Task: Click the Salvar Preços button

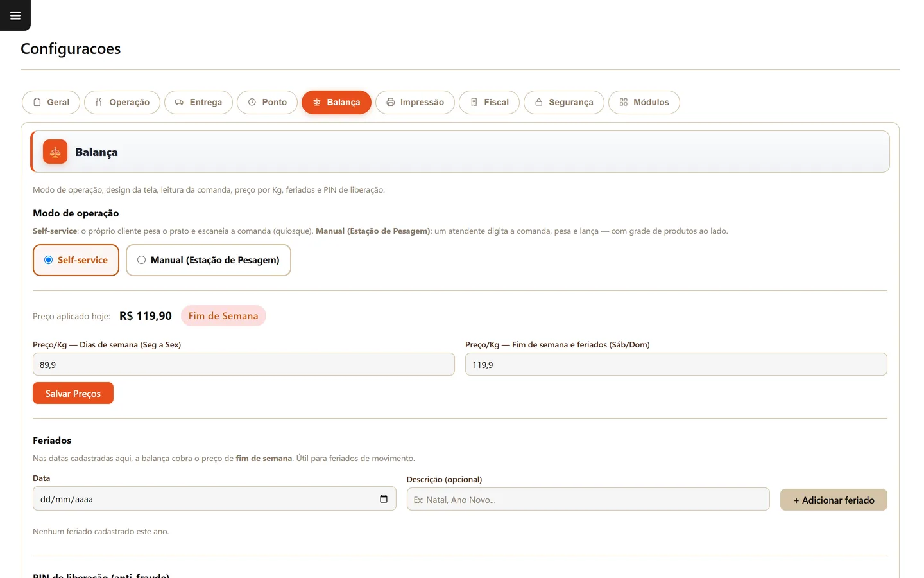Action: [x=73, y=393]
